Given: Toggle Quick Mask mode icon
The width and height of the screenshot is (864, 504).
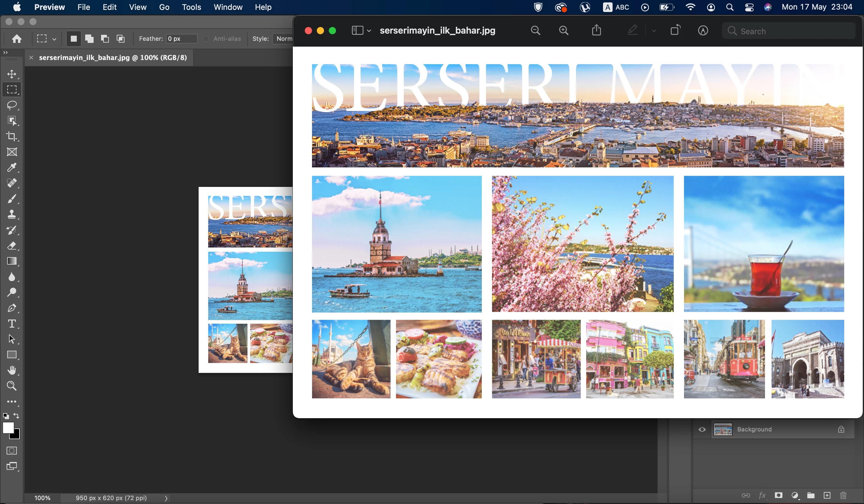Looking at the screenshot, I should [x=12, y=451].
